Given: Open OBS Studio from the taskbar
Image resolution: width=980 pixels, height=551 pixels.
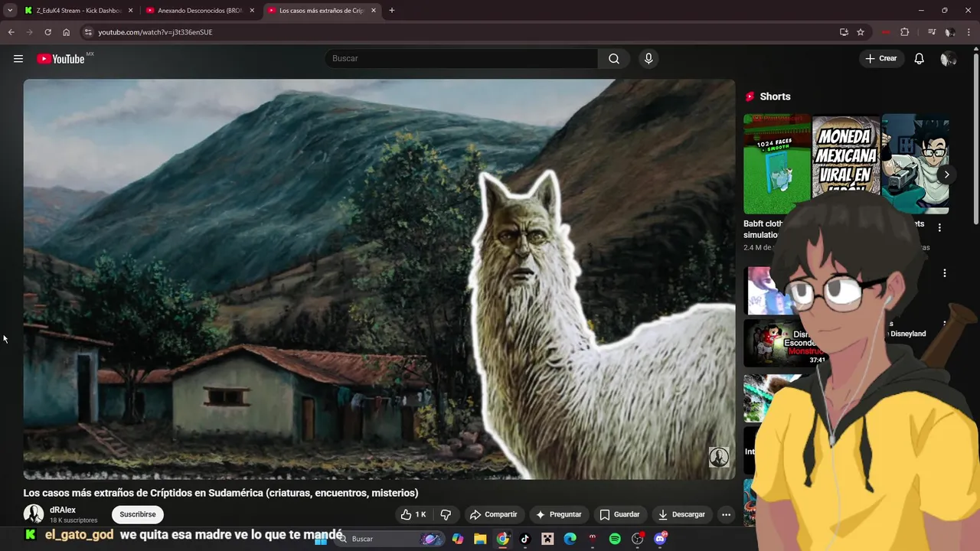Looking at the screenshot, I should click(637, 539).
